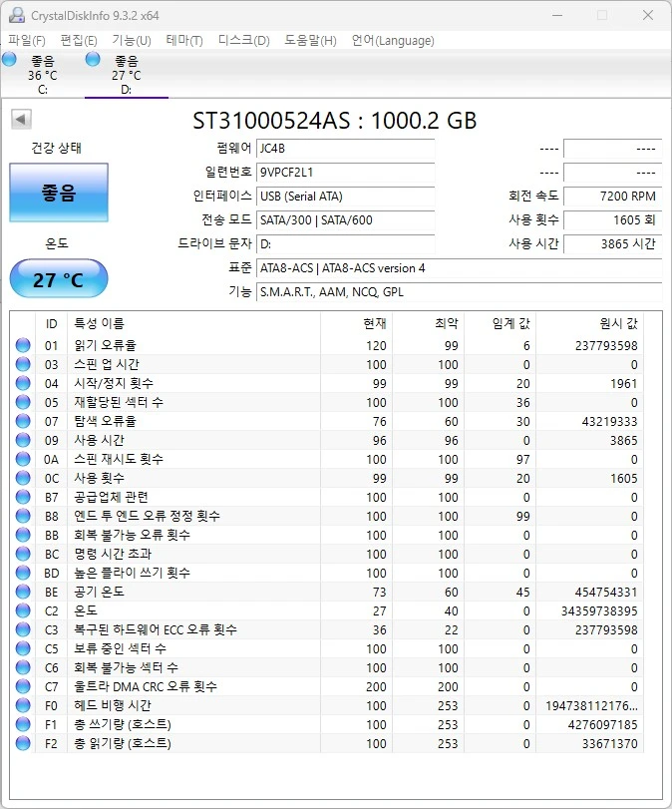This screenshot has height=809, width=672.
Task: Click the 건강 상태 label
Action: click(x=56, y=148)
